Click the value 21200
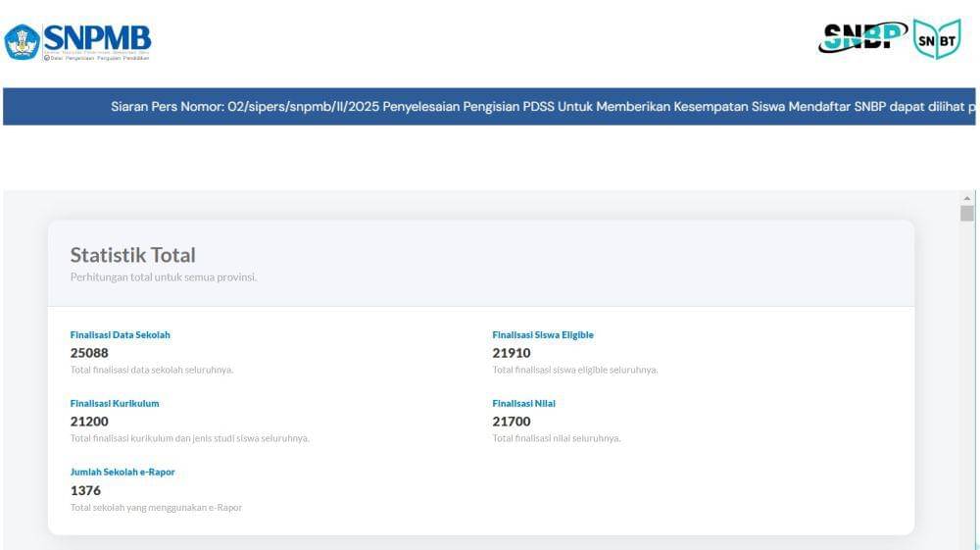 pyautogui.click(x=89, y=422)
